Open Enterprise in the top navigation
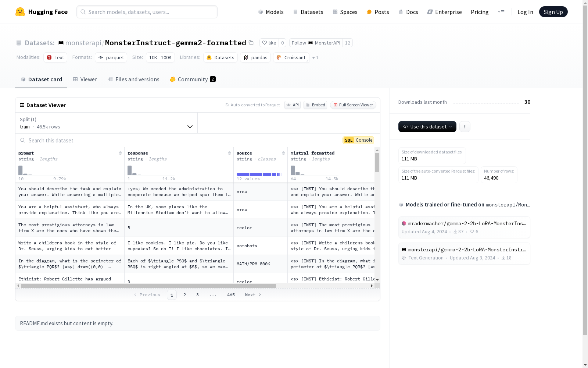 coord(444,12)
